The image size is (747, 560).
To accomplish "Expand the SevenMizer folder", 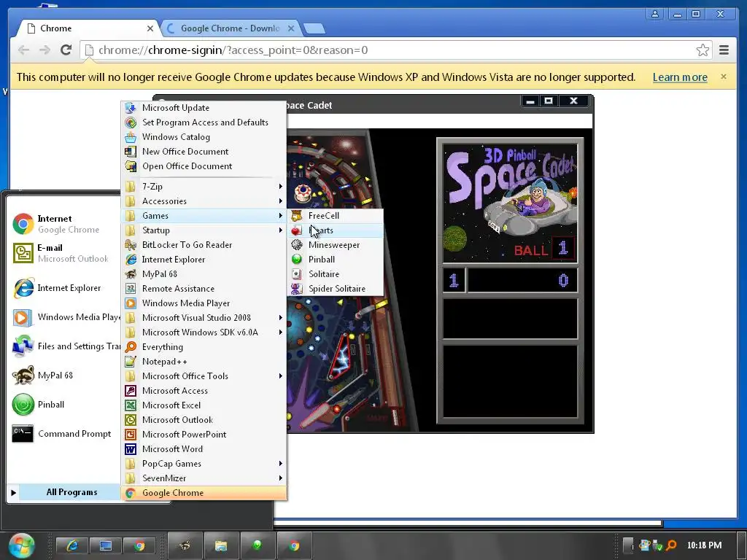I will point(204,478).
